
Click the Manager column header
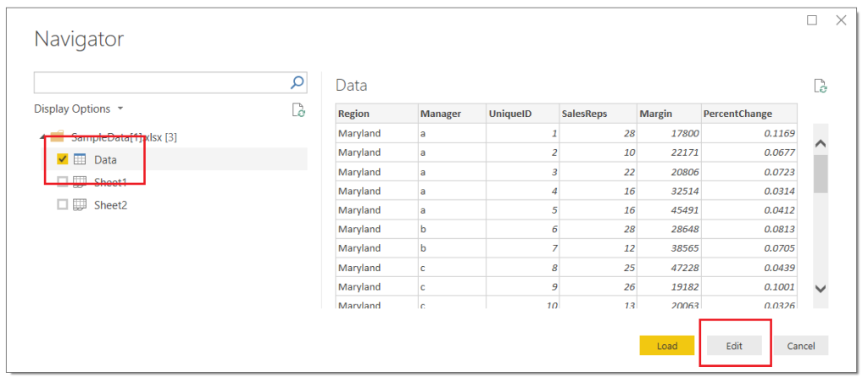452,114
